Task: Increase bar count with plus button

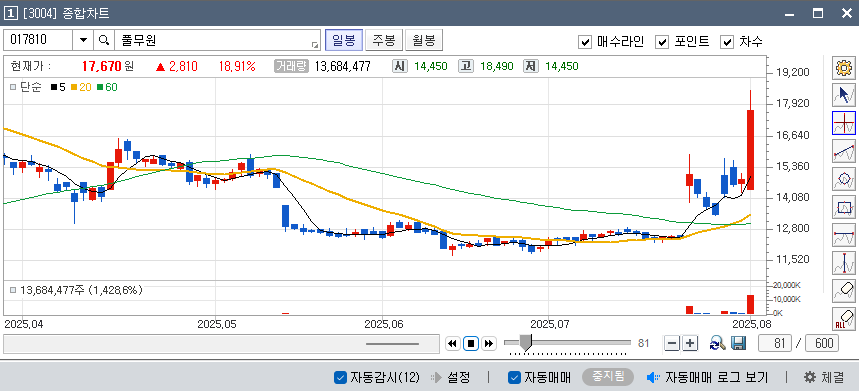Action: click(x=690, y=344)
